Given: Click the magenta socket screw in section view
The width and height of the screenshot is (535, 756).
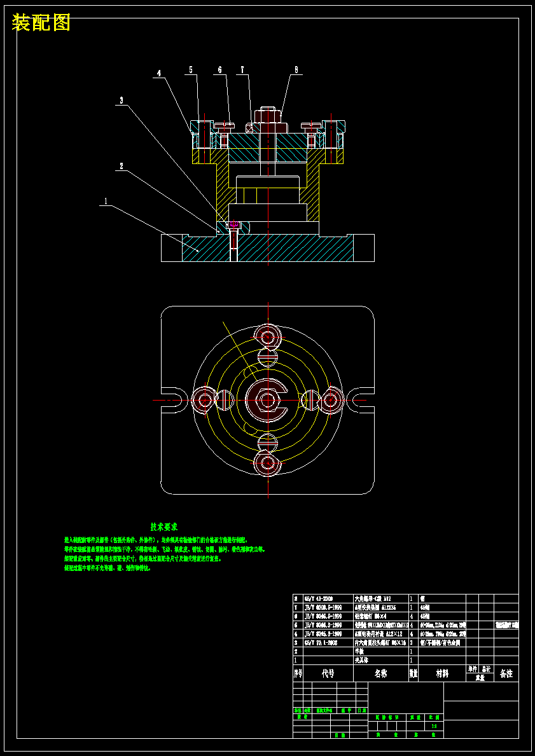Looking at the screenshot, I should tap(234, 224).
